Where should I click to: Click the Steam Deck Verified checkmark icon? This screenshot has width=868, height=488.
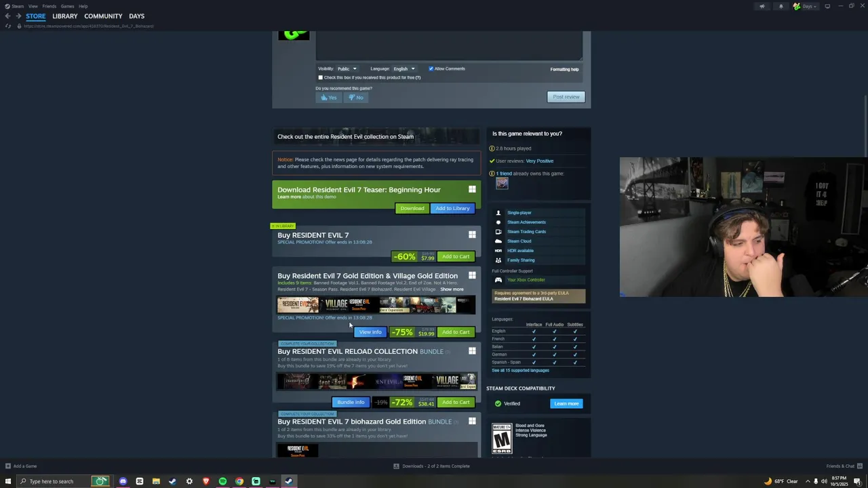[498, 403]
